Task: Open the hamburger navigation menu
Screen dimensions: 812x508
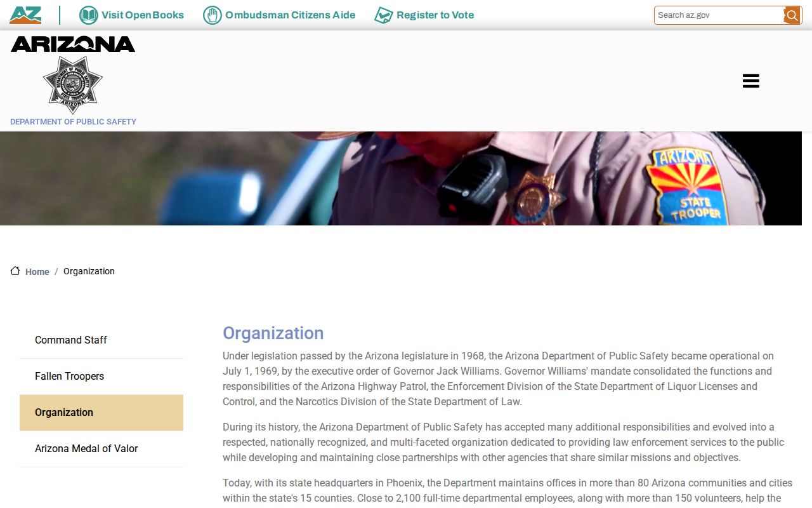Action: 751,81
